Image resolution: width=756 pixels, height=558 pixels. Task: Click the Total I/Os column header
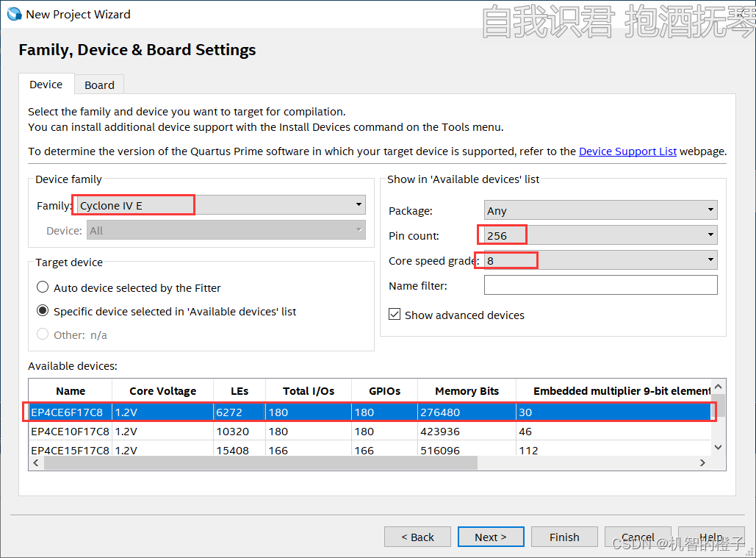point(308,391)
